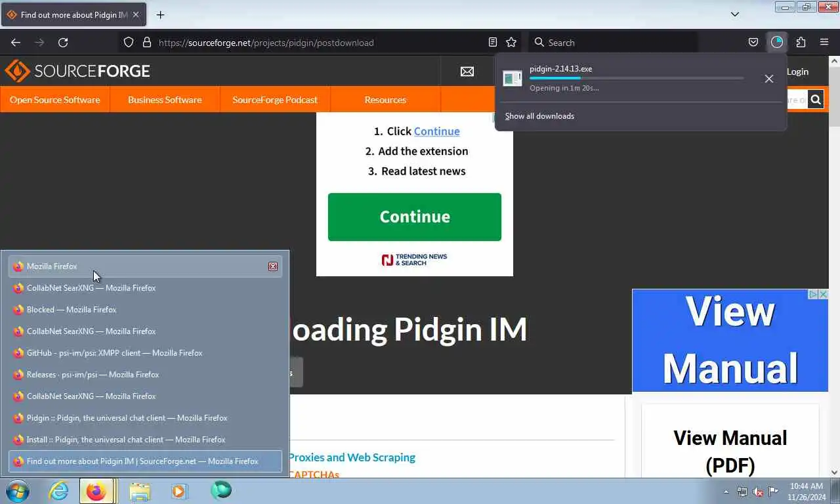Screen dimensions: 840x504
Task: Click the download progress bar for pidgin
Action: click(x=637, y=78)
